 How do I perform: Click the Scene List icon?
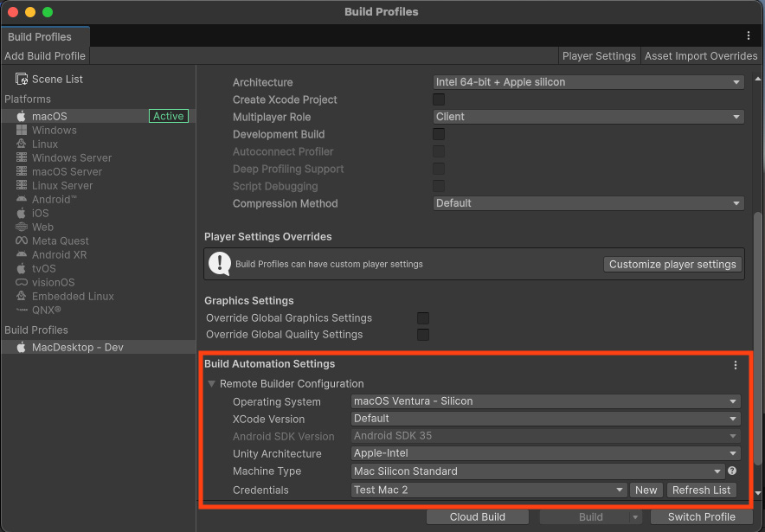click(x=22, y=79)
